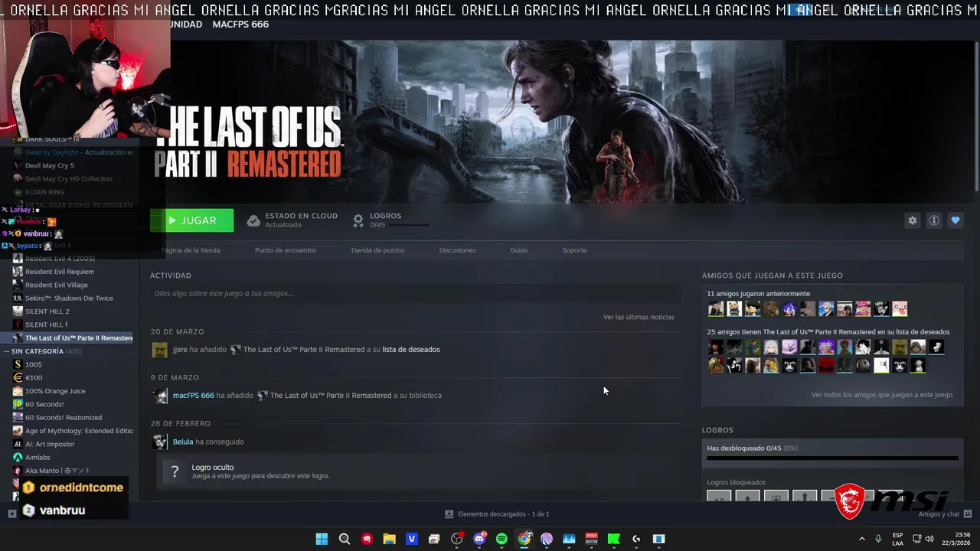This screenshot has height=551, width=980.
Task: Select ELDEN RING in library list
Action: (44, 192)
